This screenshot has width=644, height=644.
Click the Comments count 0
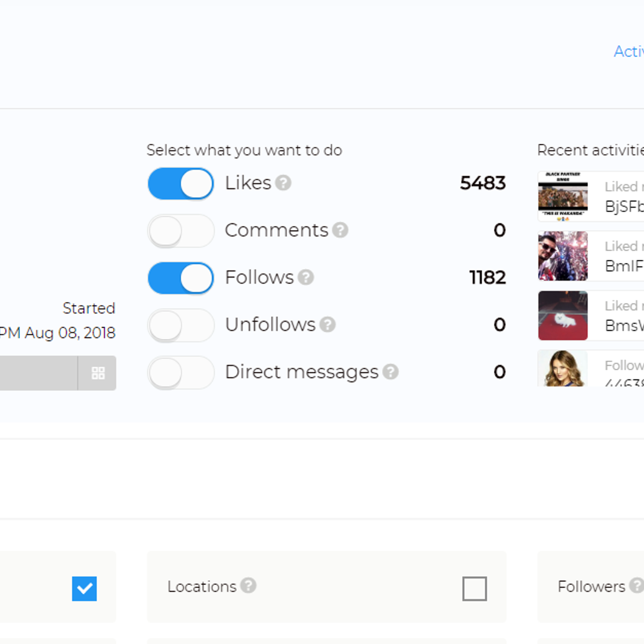pos(500,230)
